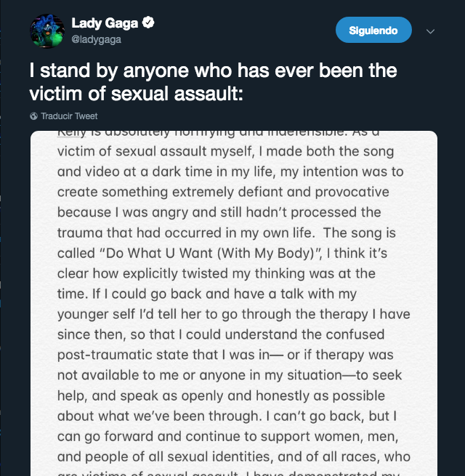Click the globe icon beside Traducir Tweet
This screenshot has height=476, width=465.
coord(33,116)
